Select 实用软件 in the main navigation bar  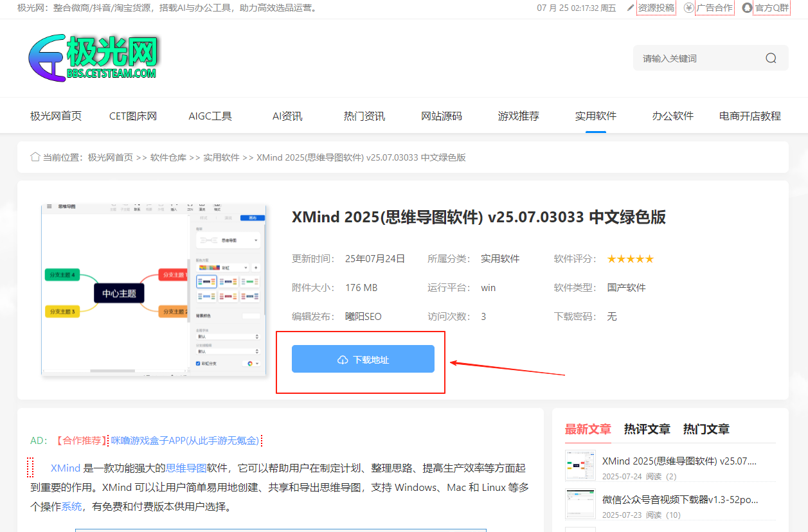596,116
